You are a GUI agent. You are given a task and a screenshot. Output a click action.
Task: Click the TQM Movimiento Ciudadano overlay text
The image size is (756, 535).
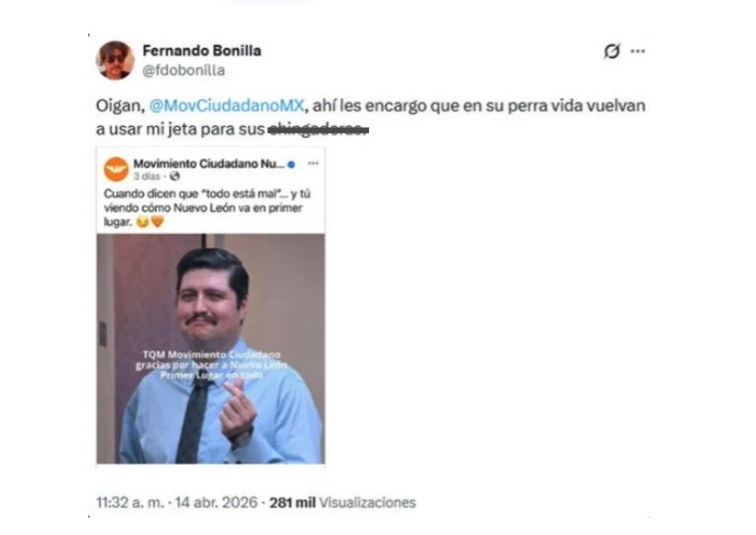pos(211,365)
